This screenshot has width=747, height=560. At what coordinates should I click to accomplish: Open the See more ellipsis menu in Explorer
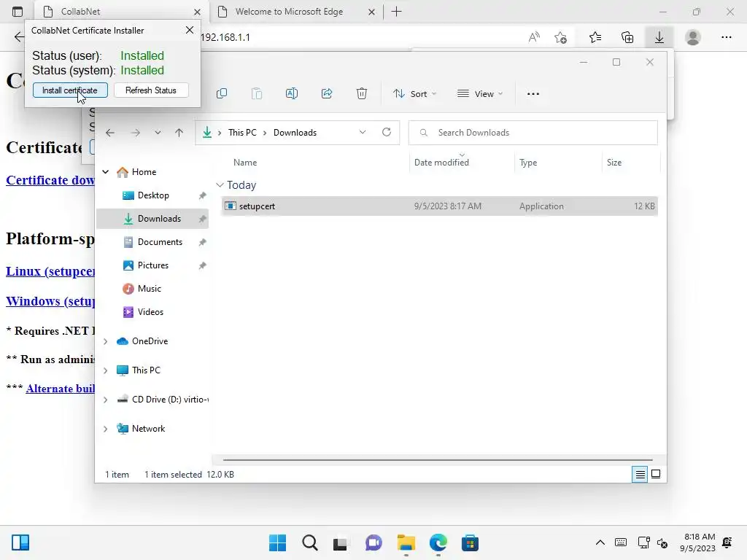click(533, 94)
